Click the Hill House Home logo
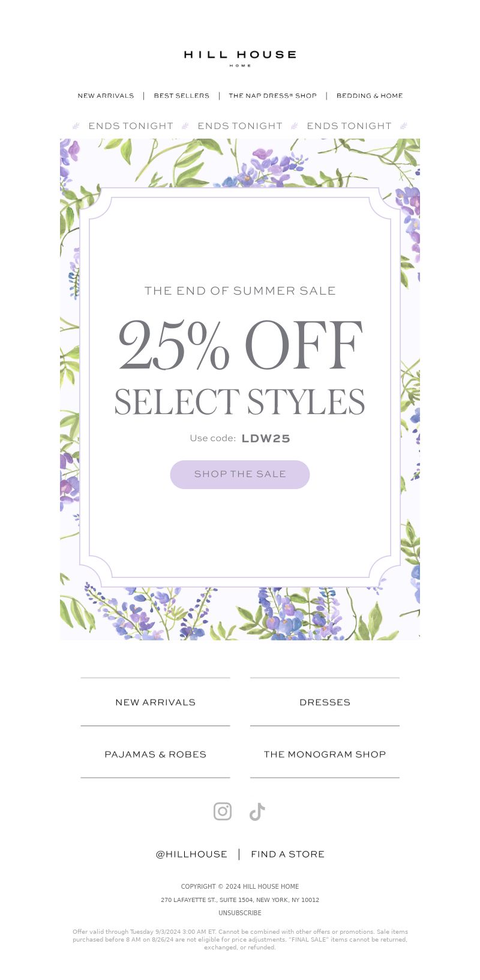480x980 pixels. click(240, 58)
